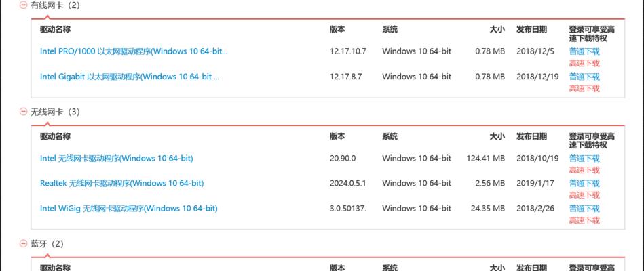Open Realtek 无线网卡驱动程序 link
The height and width of the screenshot is (271, 644).
[121, 183]
